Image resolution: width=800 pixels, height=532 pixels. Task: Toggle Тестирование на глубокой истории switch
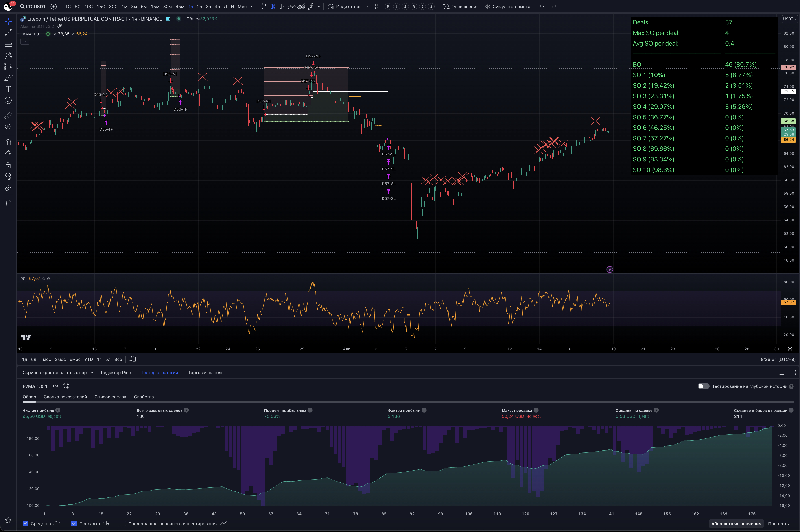point(703,386)
